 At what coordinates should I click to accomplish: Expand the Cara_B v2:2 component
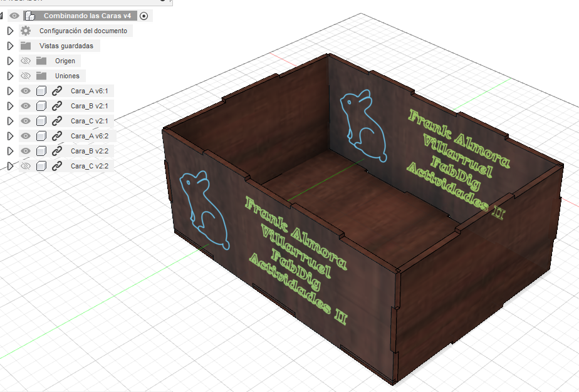10,151
